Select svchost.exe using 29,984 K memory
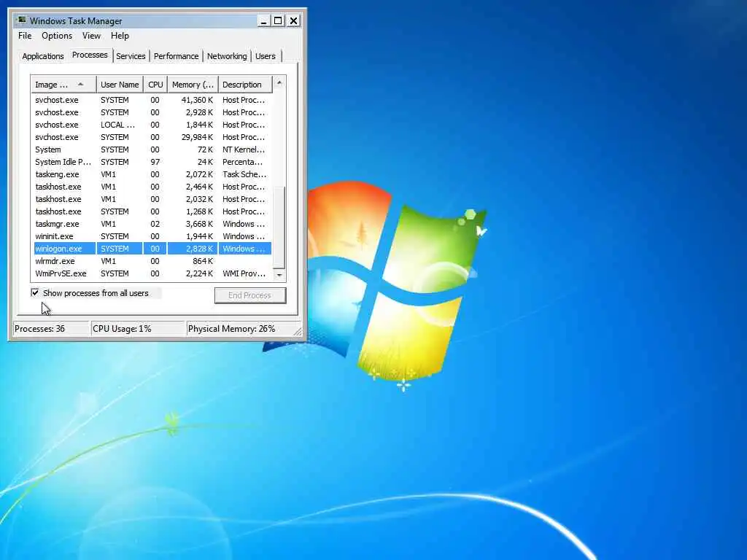The height and width of the screenshot is (560, 747). pyautogui.click(x=152, y=137)
